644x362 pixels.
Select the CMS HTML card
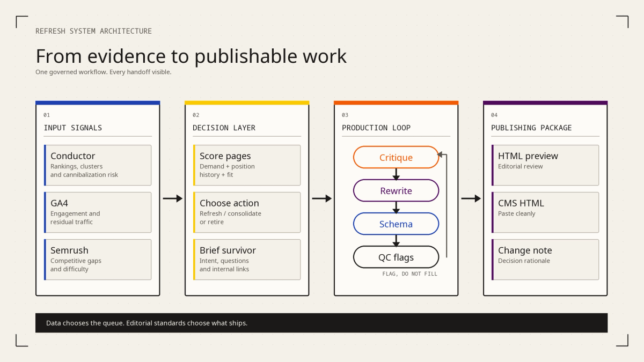tap(545, 212)
